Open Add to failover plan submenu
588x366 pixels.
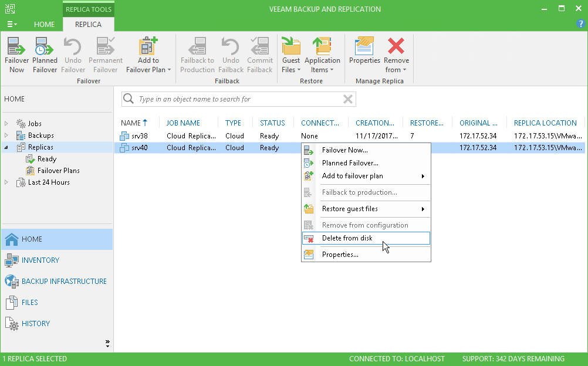click(x=366, y=176)
